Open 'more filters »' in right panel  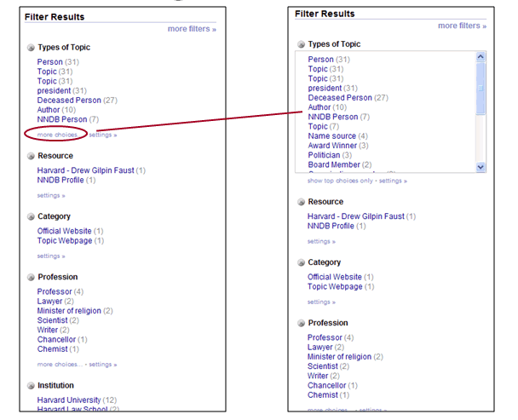tap(462, 26)
